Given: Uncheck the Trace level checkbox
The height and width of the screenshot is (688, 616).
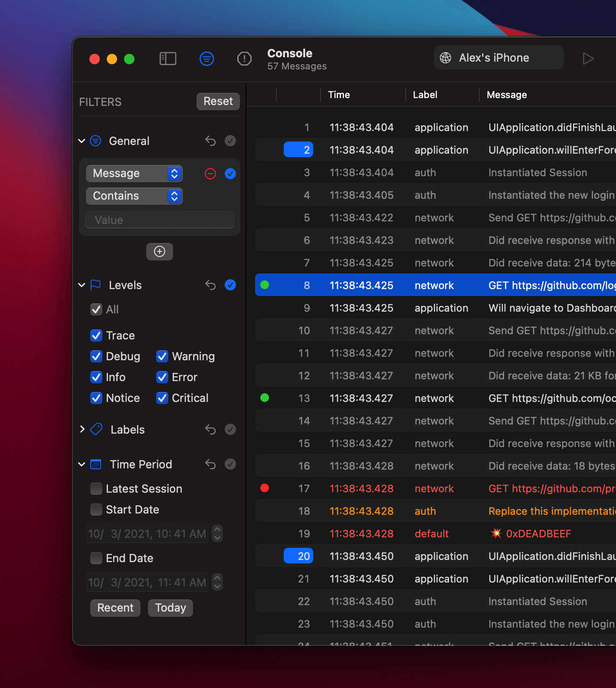Looking at the screenshot, I should (96, 336).
